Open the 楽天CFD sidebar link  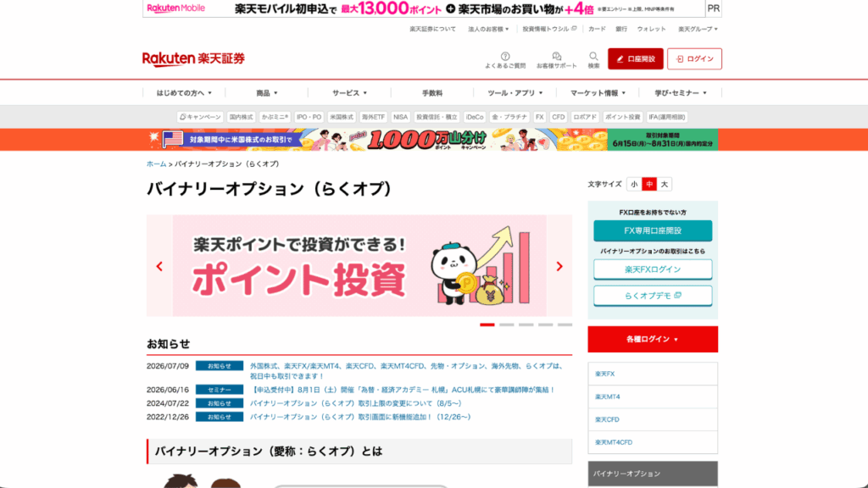[653, 419]
